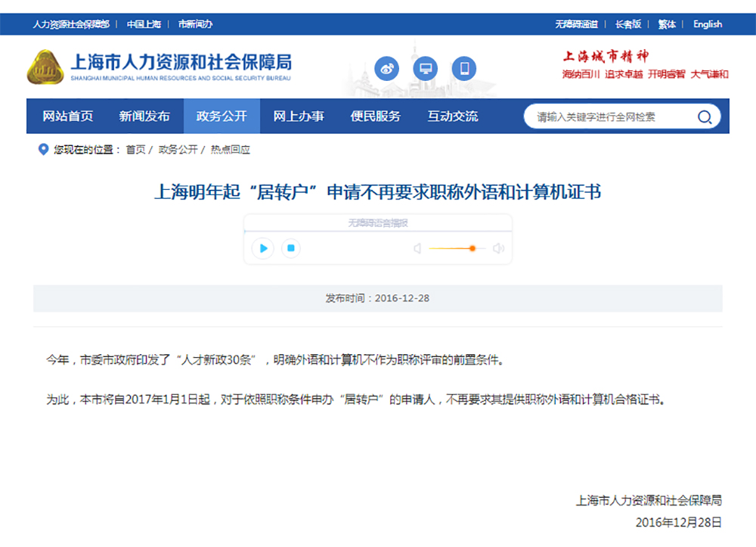This screenshot has height=547, width=756.
Task: Click the keyword search input field
Action: pos(609,117)
